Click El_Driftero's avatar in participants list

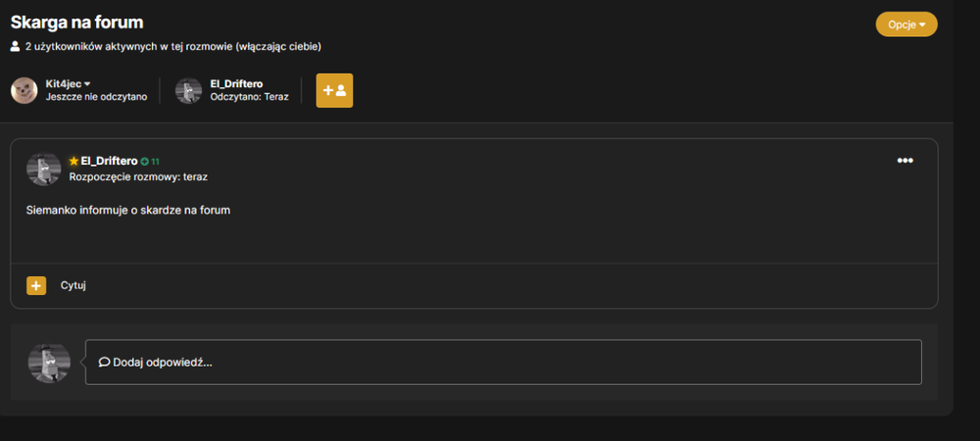point(188,90)
